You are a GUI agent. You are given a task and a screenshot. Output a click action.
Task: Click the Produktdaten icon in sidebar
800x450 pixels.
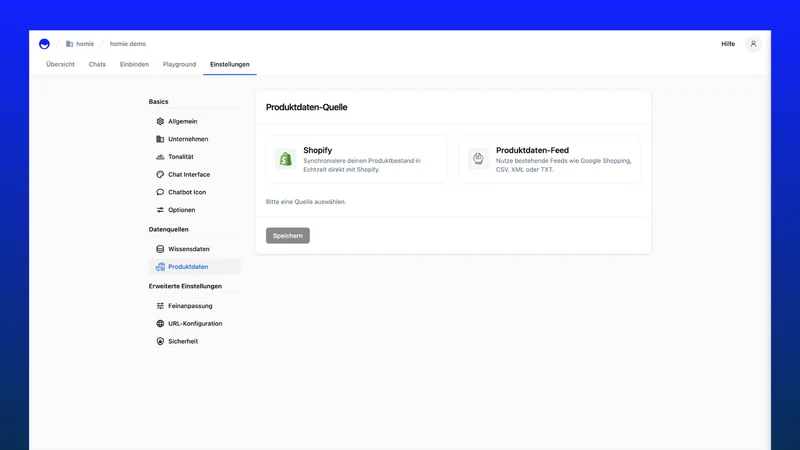[x=160, y=267]
